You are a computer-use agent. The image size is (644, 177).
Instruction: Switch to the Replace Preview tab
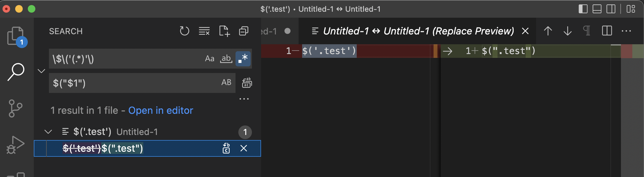(x=418, y=31)
